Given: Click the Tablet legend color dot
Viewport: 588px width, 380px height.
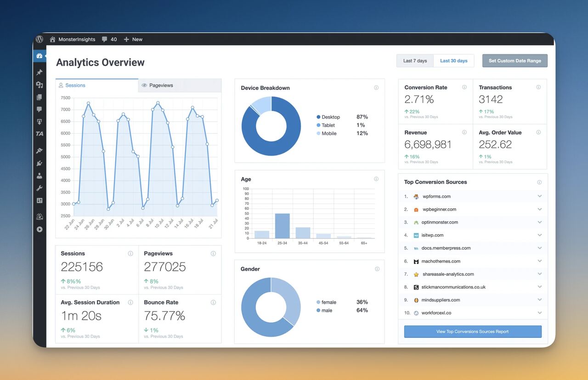Looking at the screenshot, I should click(x=318, y=125).
